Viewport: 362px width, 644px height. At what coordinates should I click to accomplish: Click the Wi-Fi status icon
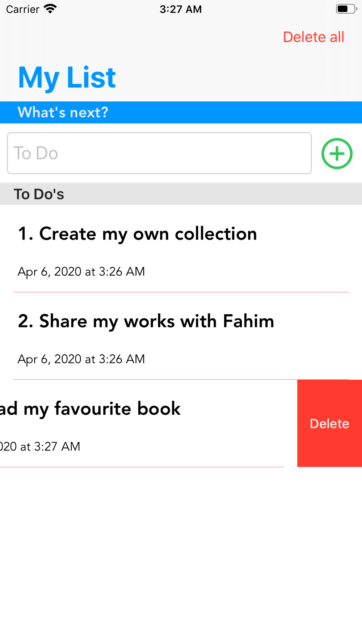click(50, 9)
